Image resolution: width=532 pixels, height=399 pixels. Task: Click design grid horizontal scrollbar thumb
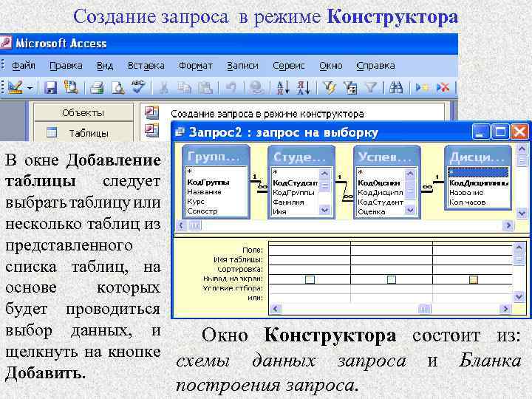424,309
